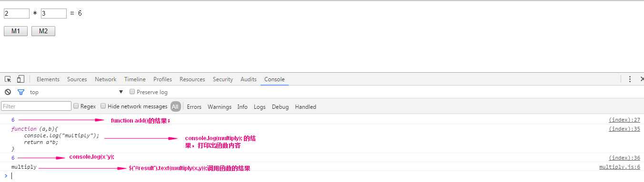Click the result '= 6' text on page

click(x=76, y=14)
